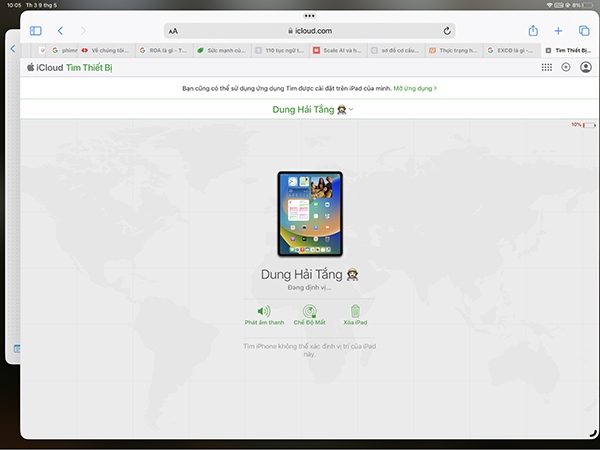The image size is (600, 450).
Task: Switch to the Scale AI tab
Action: pyautogui.click(x=335, y=49)
